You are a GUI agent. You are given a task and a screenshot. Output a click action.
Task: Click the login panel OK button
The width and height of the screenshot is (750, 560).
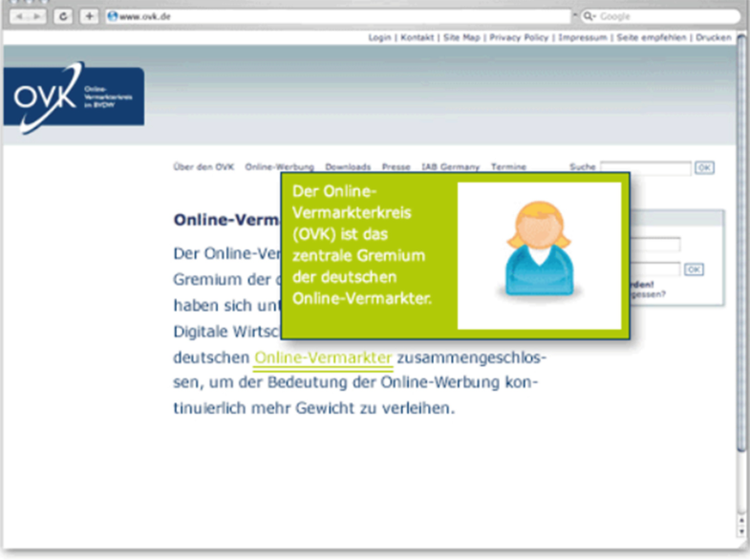pos(694,269)
